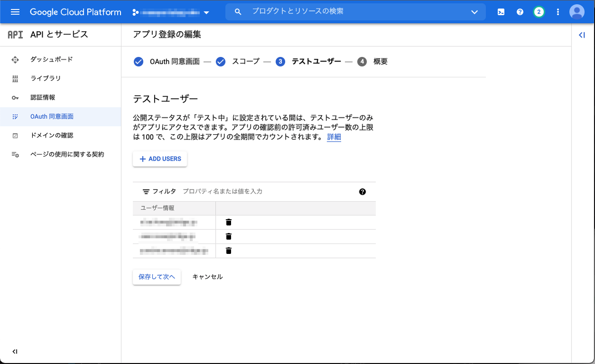Click the domain verification checkbox icon

15,135
